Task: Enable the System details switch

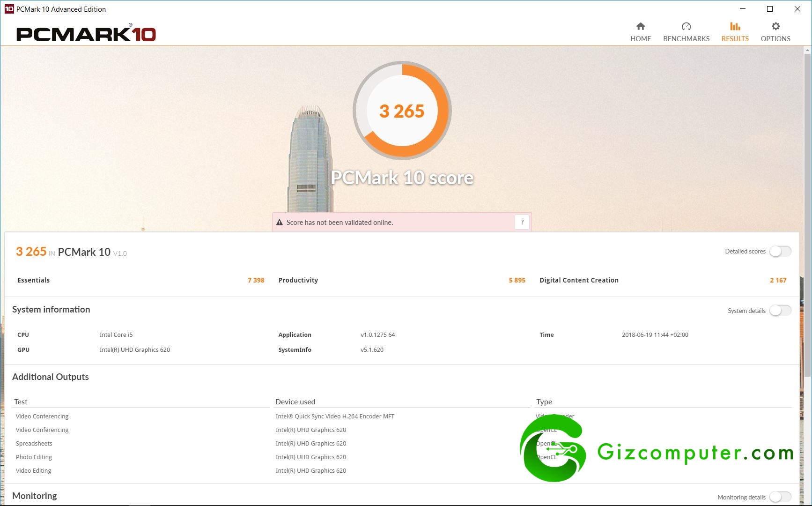Action: 780,311
